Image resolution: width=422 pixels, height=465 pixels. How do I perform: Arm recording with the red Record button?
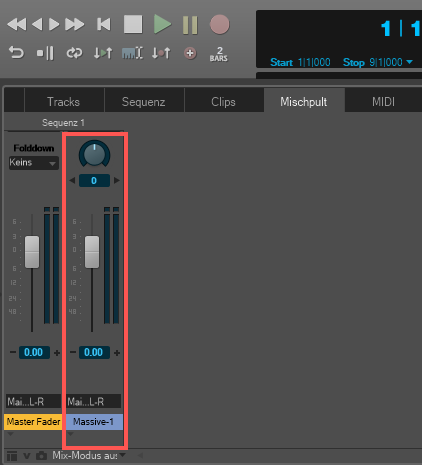click(x=219, y=24)
